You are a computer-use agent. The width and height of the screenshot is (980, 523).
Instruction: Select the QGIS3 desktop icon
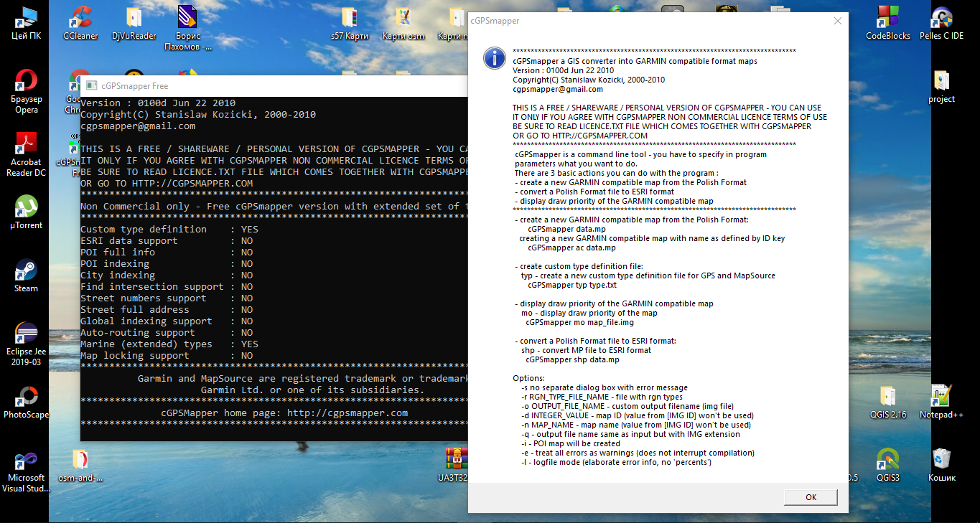point(888,466)
